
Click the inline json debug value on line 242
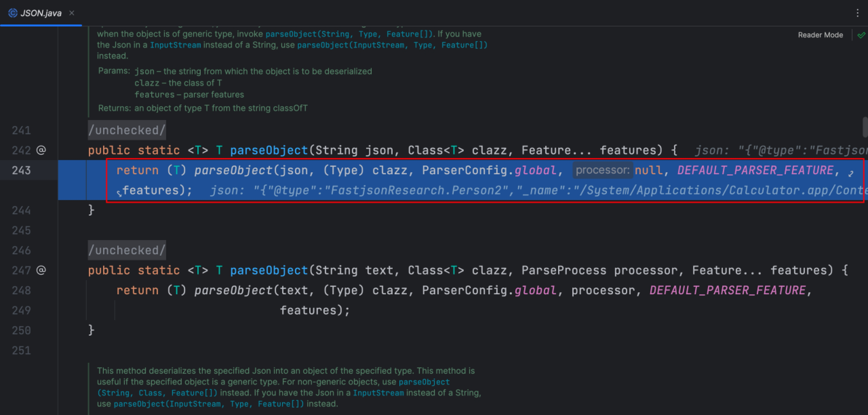pos(781,150)
